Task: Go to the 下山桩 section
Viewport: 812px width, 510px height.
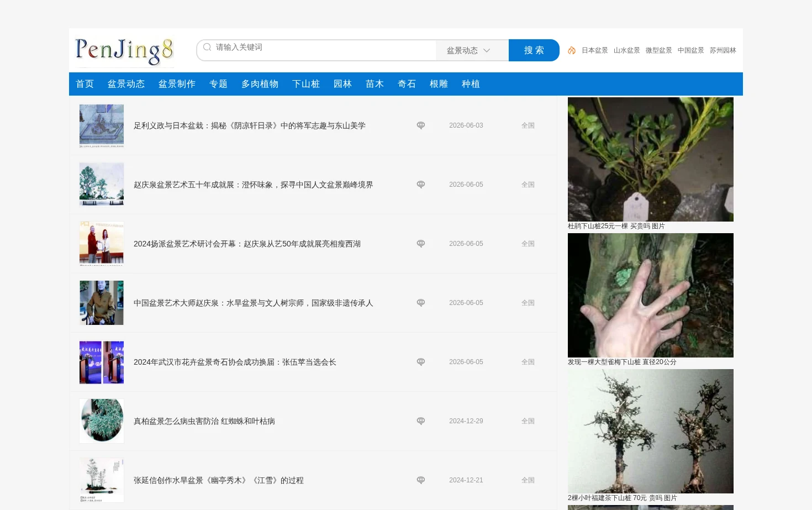Action: (306, 84)
